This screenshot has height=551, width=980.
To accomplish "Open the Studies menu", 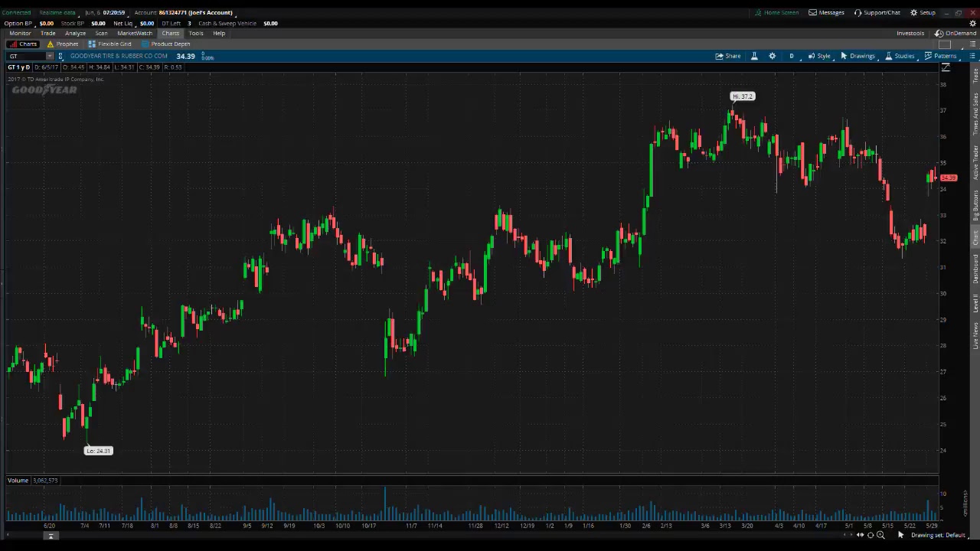I will point(900,56).
